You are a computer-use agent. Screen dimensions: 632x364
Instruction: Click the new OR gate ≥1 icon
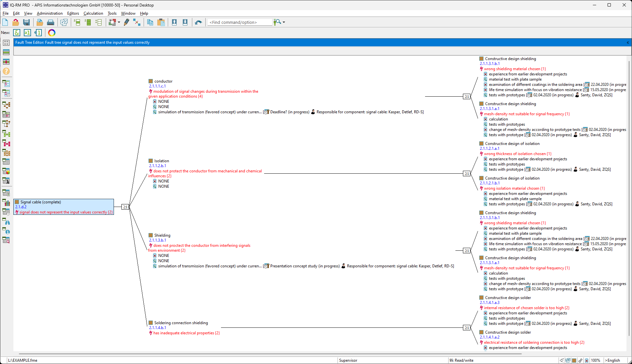coord(27,33)
